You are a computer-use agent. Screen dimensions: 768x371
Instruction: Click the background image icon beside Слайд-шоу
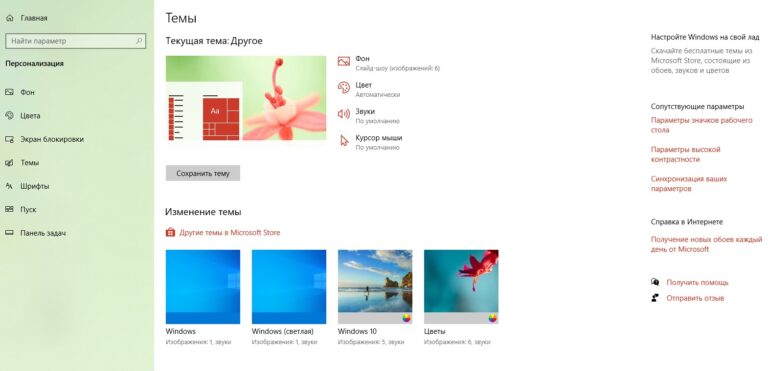point(344,61)
